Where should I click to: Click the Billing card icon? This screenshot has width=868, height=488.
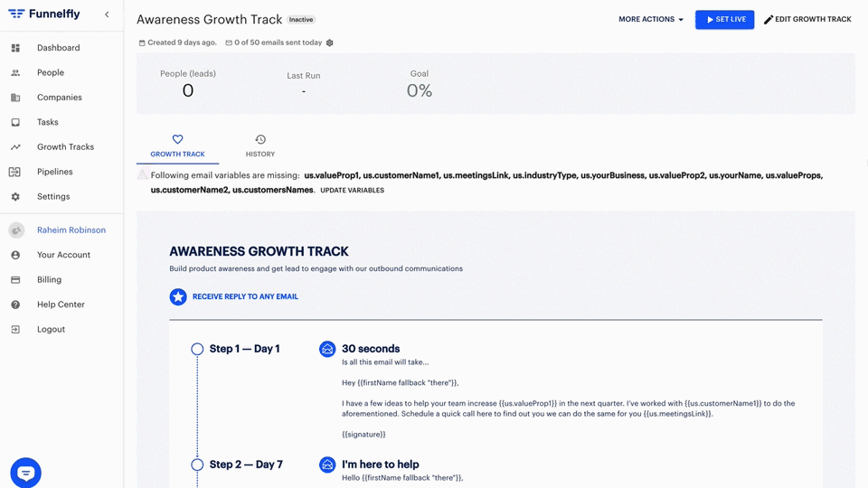click(x=15, y=280)
